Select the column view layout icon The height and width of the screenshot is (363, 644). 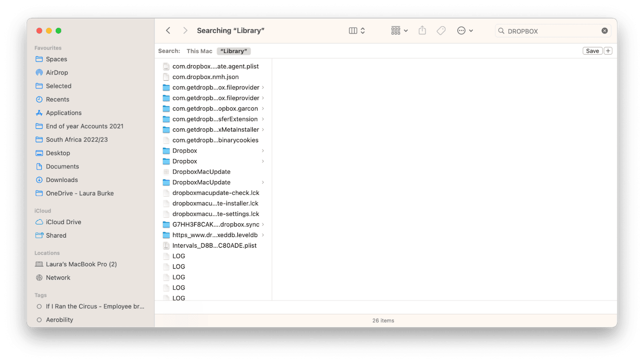coord(352,30)
